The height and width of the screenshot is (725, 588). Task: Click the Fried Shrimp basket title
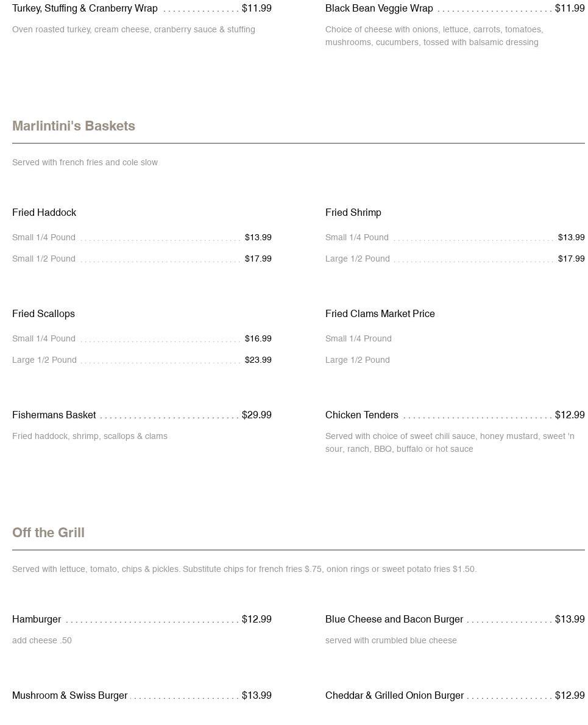pyautogui.click(x=353, y=212)
